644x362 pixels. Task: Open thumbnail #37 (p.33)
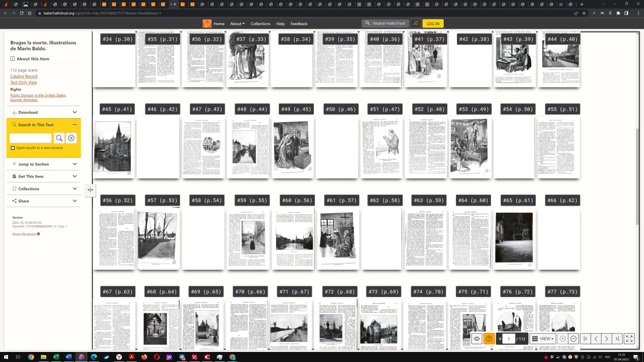[x=248, y=59]
